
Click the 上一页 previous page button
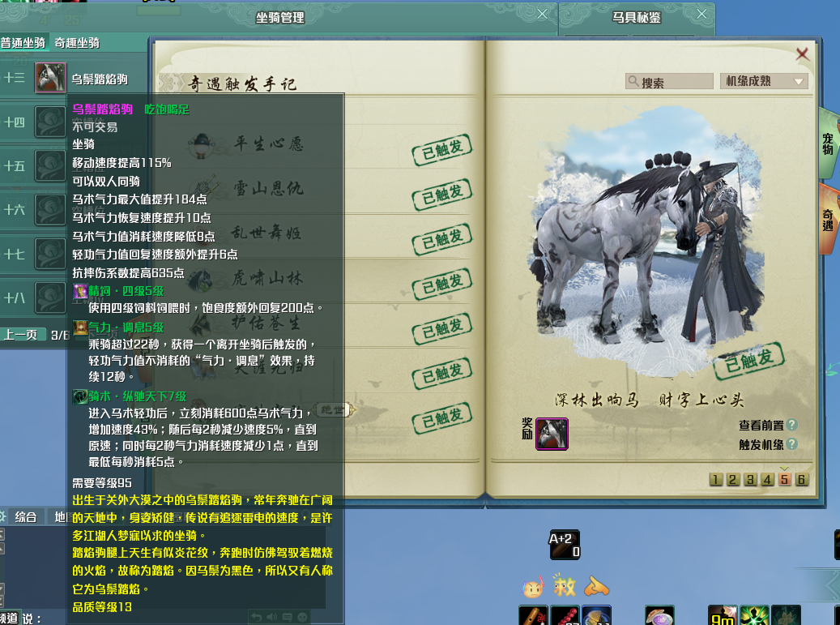pos(21,335)
